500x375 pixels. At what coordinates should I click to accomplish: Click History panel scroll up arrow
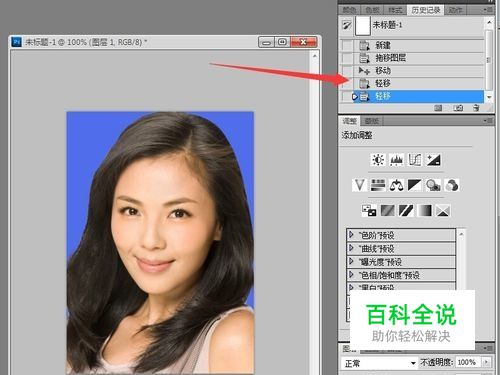coord(489,23)
